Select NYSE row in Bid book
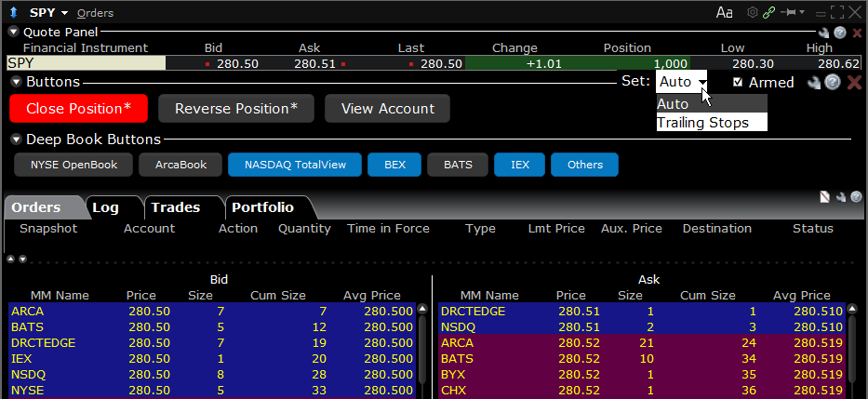The width and height of the screenshot is (868, 399). (x=212, y=390)
